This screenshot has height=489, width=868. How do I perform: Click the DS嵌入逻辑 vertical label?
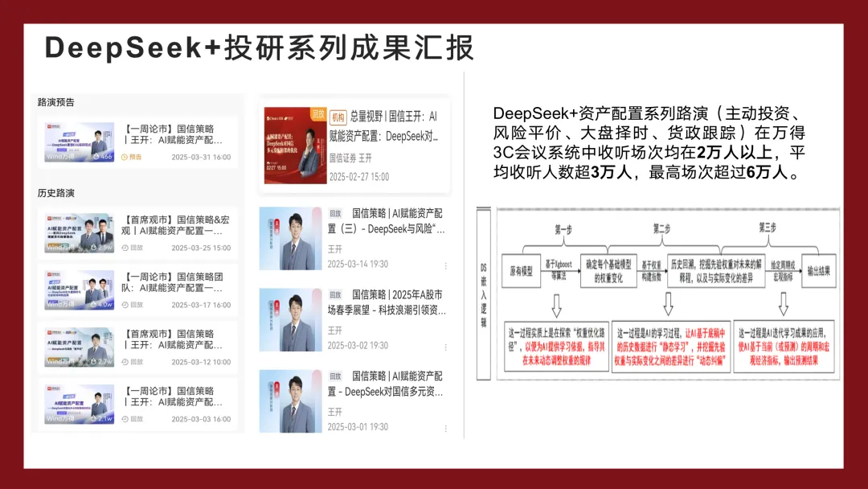point(484,294)
